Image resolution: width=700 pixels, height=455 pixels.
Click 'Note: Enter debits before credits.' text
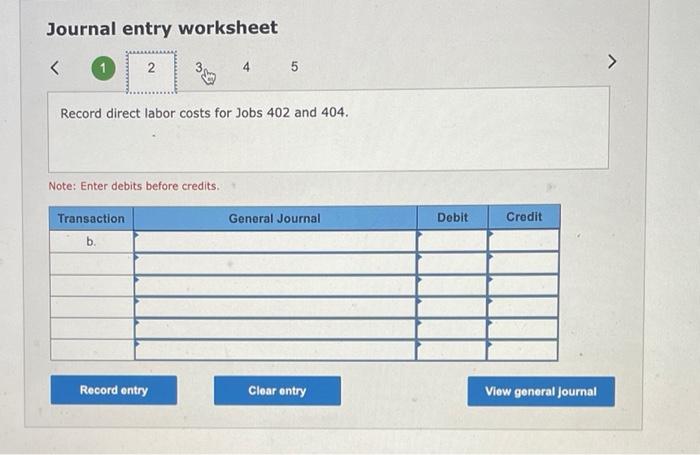tap(134, 186)
